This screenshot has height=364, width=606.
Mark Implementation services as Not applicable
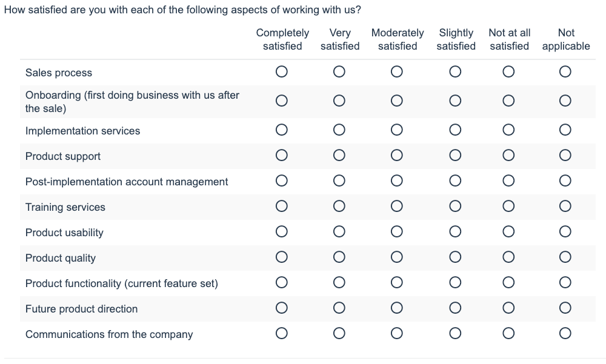click(x=565, y=130)
